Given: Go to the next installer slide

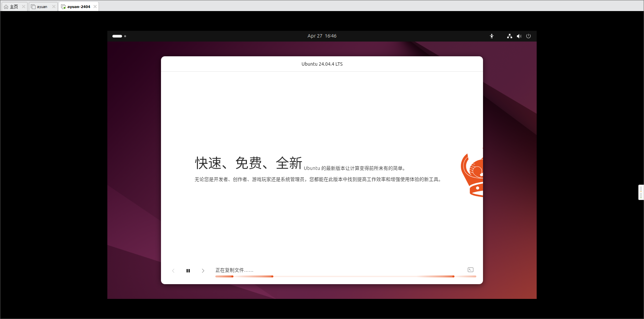Looking at the screenshot, I should (x=203, y=271).
